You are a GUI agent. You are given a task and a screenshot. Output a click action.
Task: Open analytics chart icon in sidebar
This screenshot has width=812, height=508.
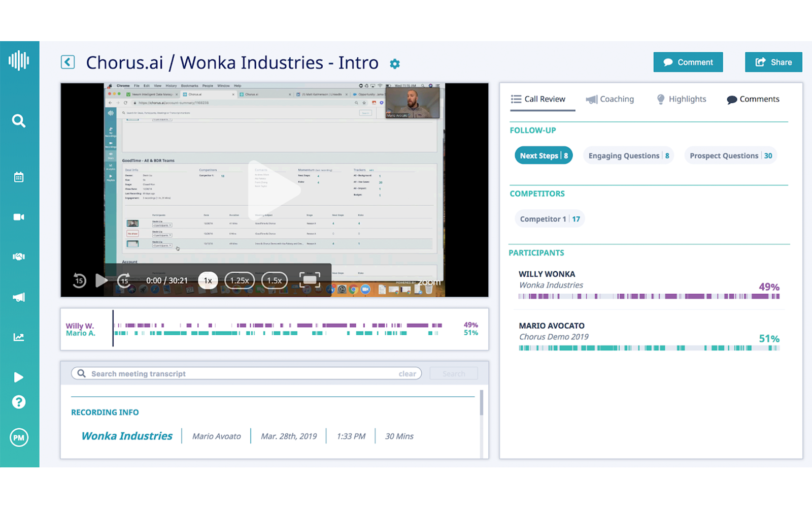pyautogui.click(x=19, y=337)
